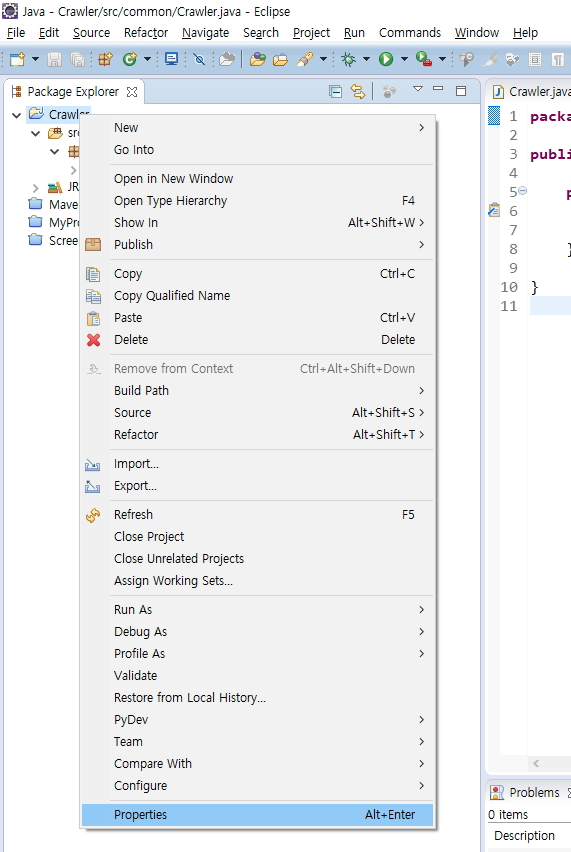Screen dimensions: 571x852
Task: Choose Paste from the context menu
Action: tap(258, 318)
